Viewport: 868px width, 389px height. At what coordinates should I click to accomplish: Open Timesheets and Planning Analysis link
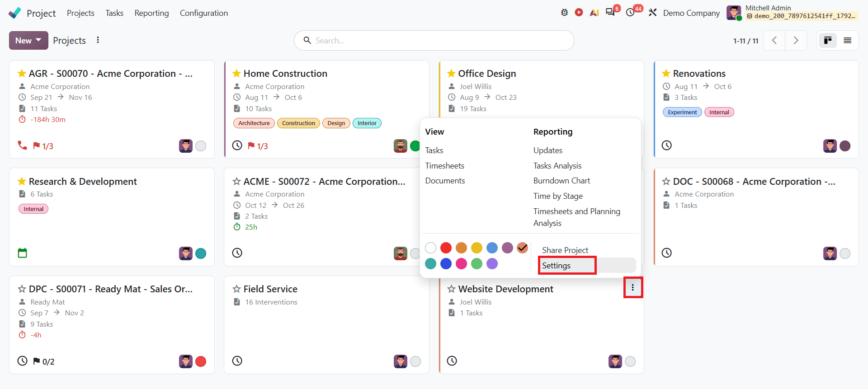(577, 217)
